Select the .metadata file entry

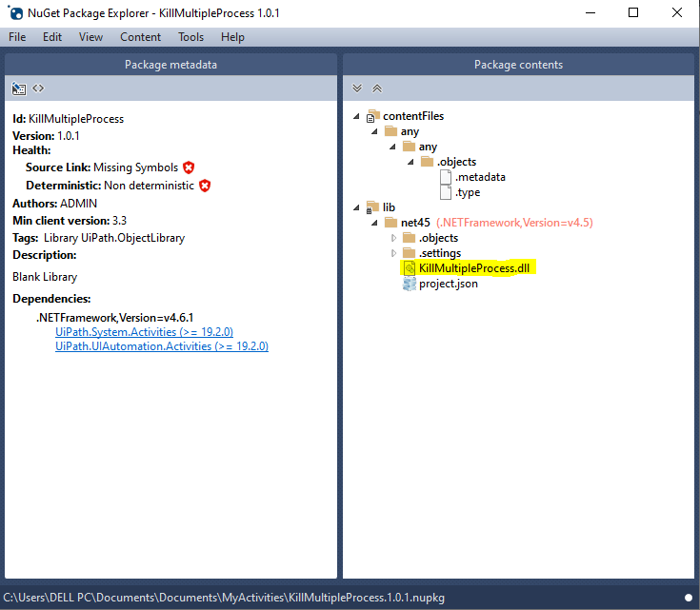point(480,177)
